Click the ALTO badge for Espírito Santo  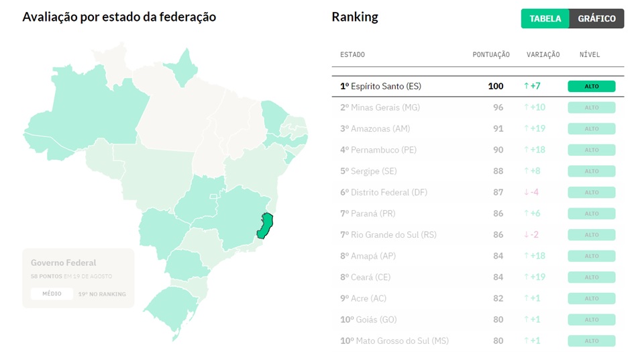pos(591,87)
